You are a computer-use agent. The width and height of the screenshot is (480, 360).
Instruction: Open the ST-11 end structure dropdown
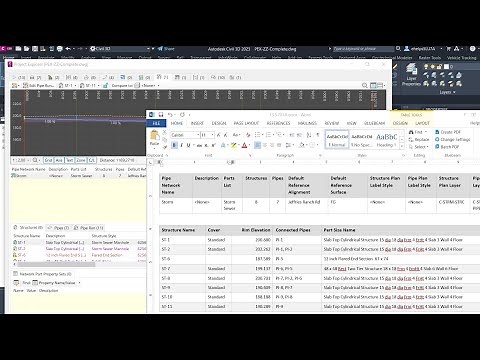(x=98, y=86)
